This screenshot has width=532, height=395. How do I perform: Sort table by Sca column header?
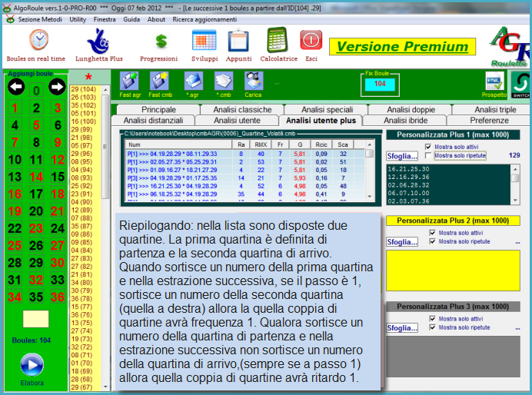click(343, 144)
